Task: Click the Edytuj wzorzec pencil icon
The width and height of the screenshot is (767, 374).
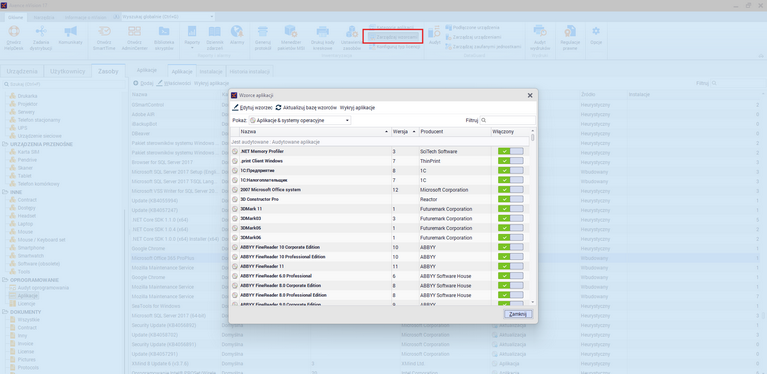Action: click(x=235, y=108)
